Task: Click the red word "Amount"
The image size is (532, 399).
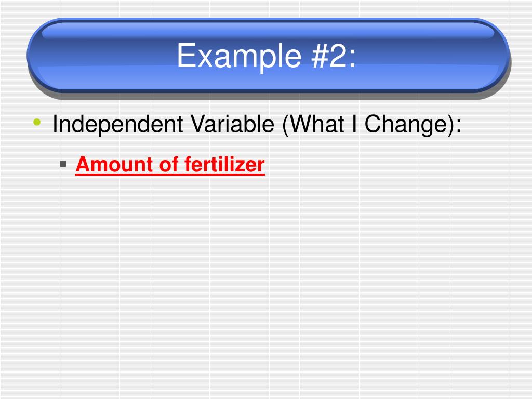Action: [x=115, y=165]
